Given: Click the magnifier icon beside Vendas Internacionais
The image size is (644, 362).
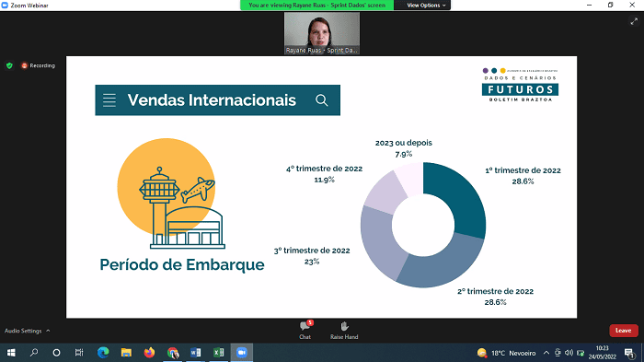Looking at the screenshot, I should click(x=322, y=100).
